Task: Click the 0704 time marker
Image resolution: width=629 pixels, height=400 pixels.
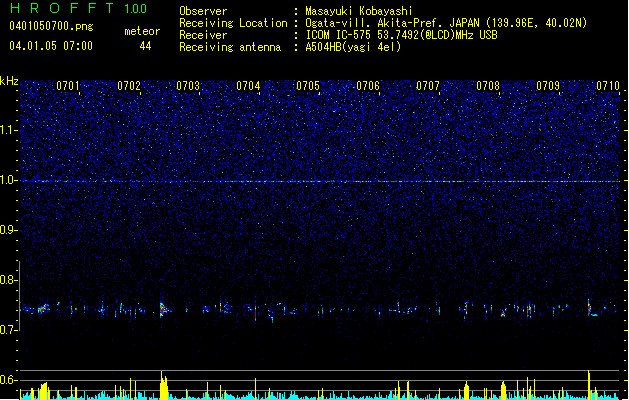Action: coord(248,86)
